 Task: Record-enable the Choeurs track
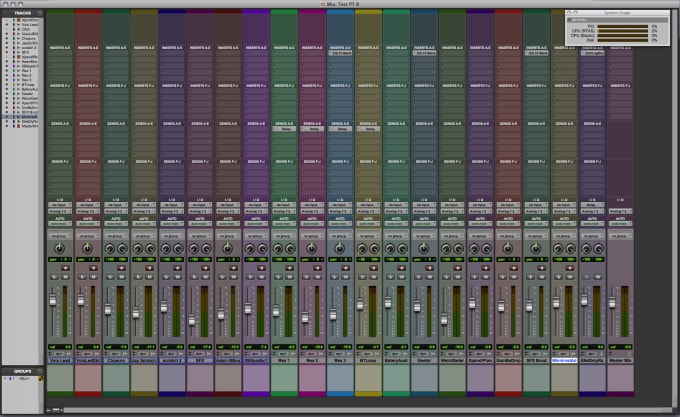pos(121,268)
